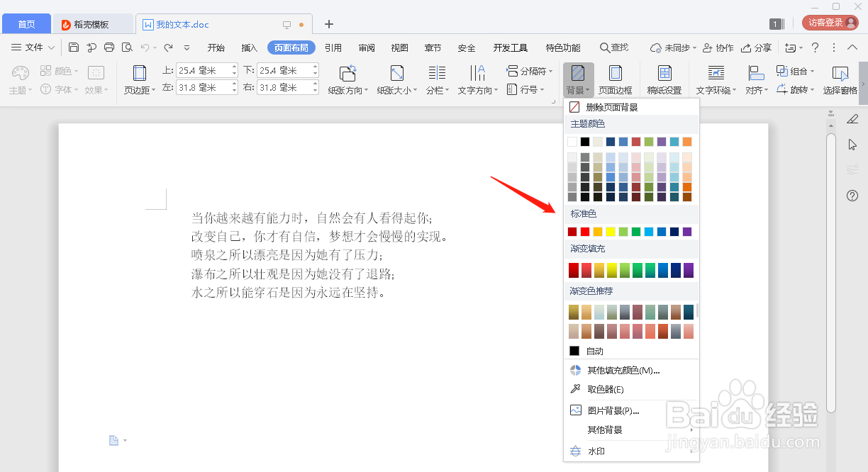Click the Print icon in quick toolbar
The height and width of the screenshot is (472, 868).
(x=109, y=47)
